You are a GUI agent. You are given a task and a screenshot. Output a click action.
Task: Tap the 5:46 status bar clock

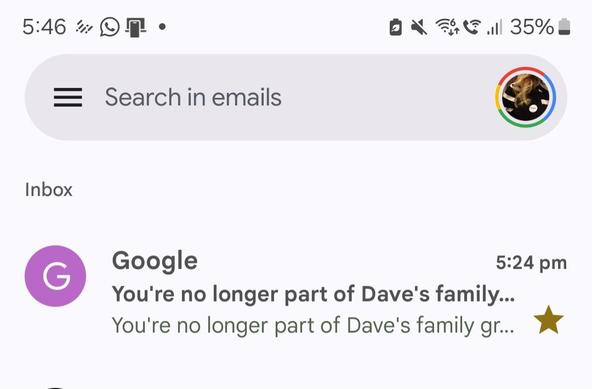pos(44,27)
